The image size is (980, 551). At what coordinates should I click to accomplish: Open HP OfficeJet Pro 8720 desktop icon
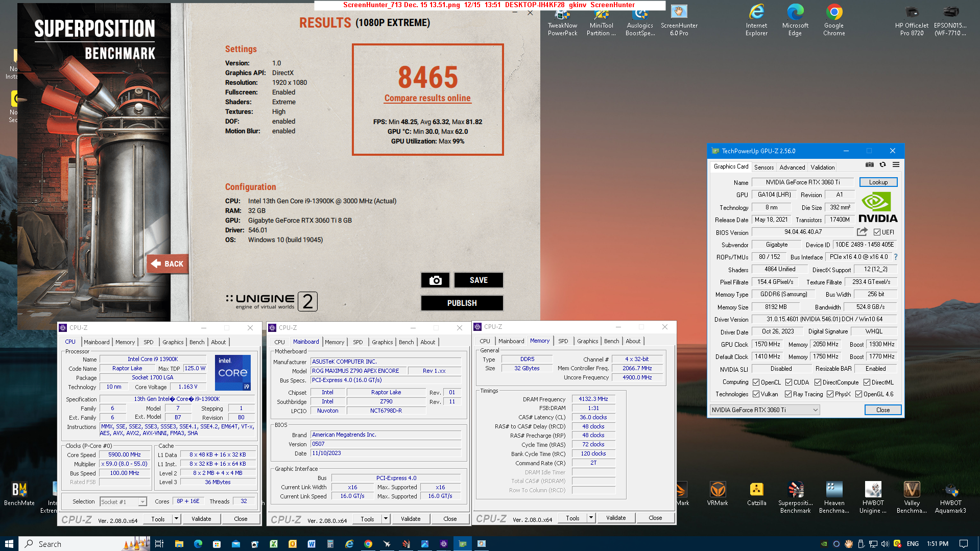[912, 20]
